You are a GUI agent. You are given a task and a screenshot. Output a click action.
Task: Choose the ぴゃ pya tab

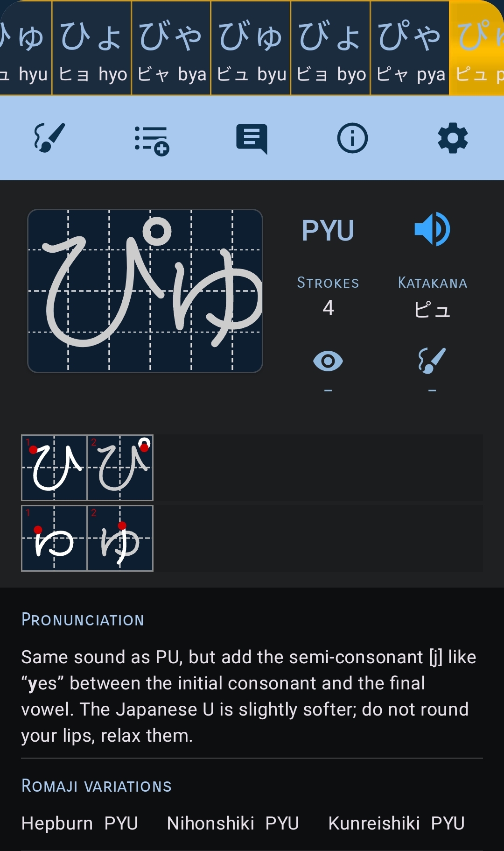point(410,48)
